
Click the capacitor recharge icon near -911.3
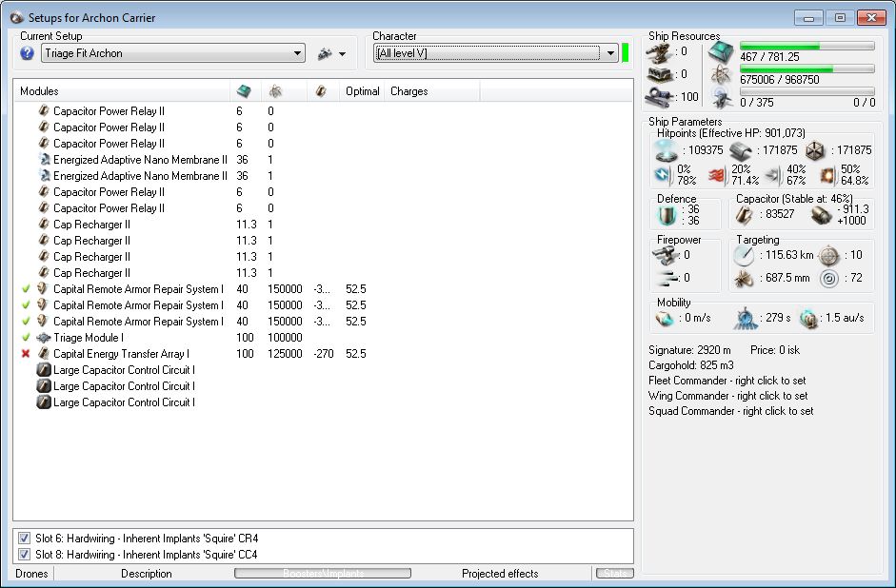click(x=821, y=215)
